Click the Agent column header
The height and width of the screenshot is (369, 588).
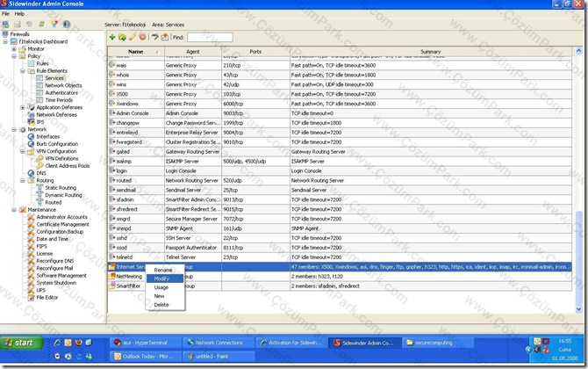click(193, 52)
